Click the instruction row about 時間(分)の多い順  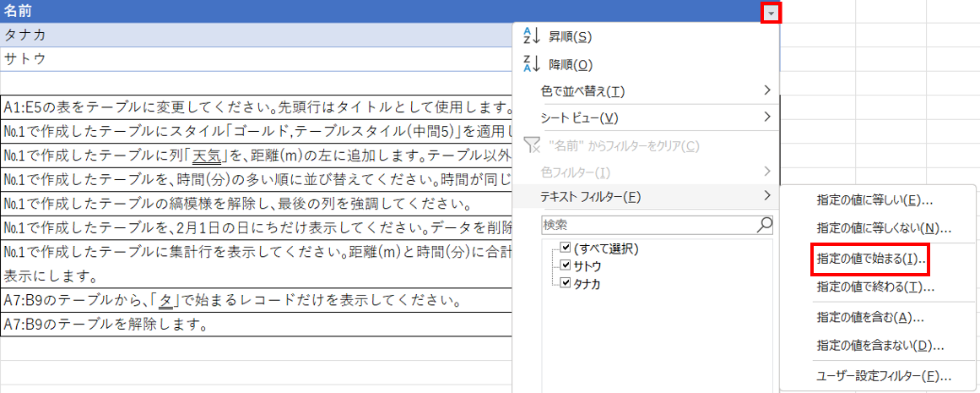257,179
